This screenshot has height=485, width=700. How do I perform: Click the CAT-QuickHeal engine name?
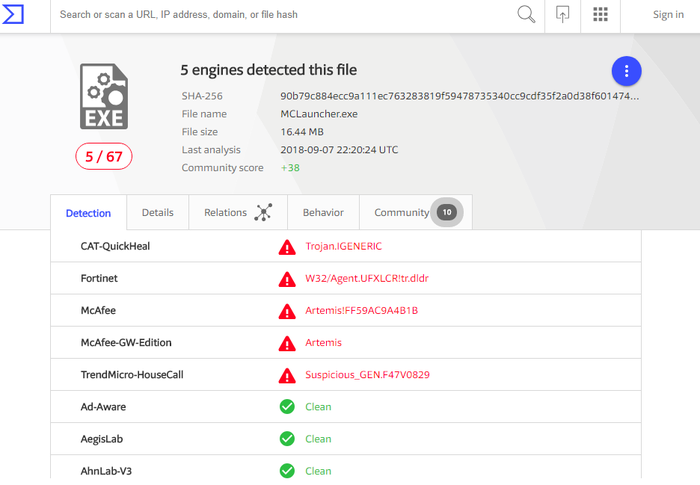point(115,247)
